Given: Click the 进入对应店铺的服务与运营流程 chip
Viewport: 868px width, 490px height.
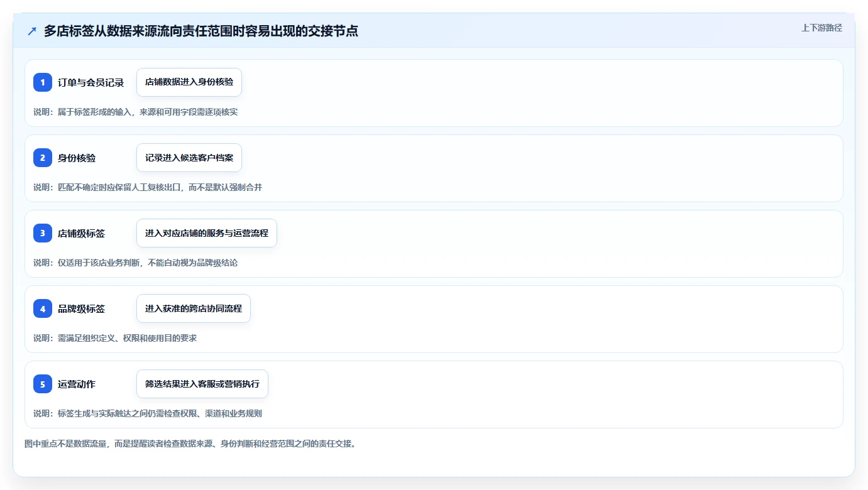Looking at the screenshot, I should pos(207,233).
